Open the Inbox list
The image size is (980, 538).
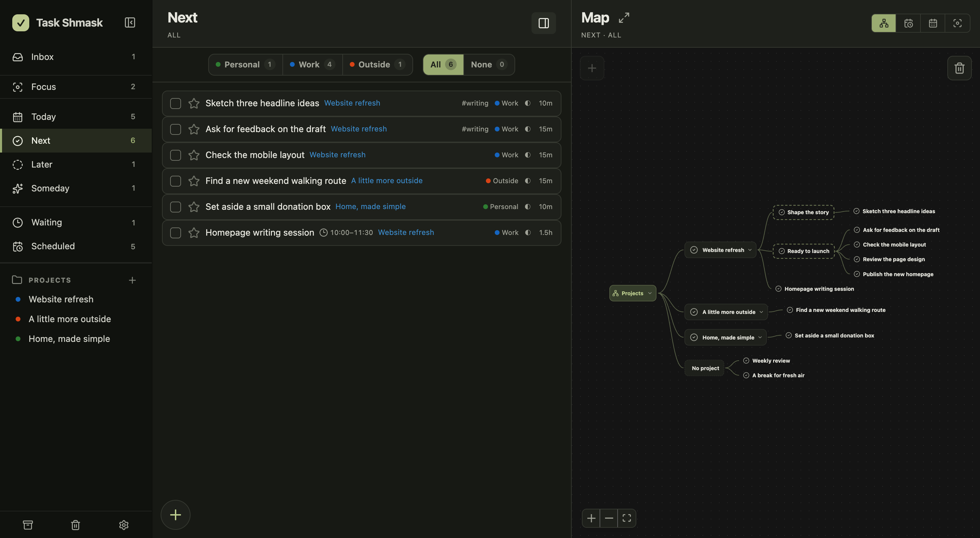[76, 57]
